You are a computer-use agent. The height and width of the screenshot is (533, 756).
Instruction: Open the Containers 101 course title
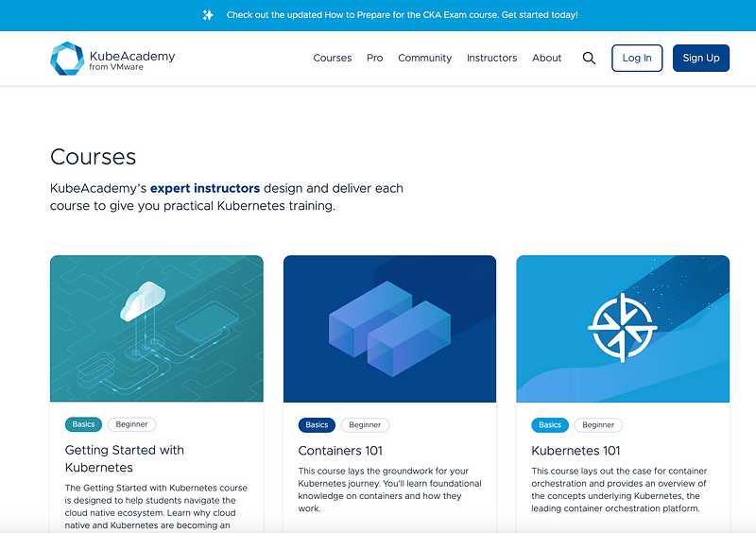340,451
